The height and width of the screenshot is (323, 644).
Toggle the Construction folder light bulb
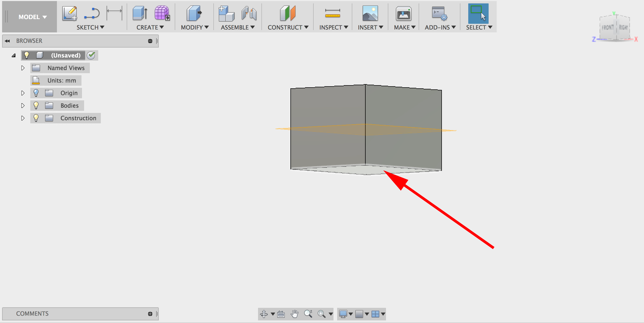36,118
